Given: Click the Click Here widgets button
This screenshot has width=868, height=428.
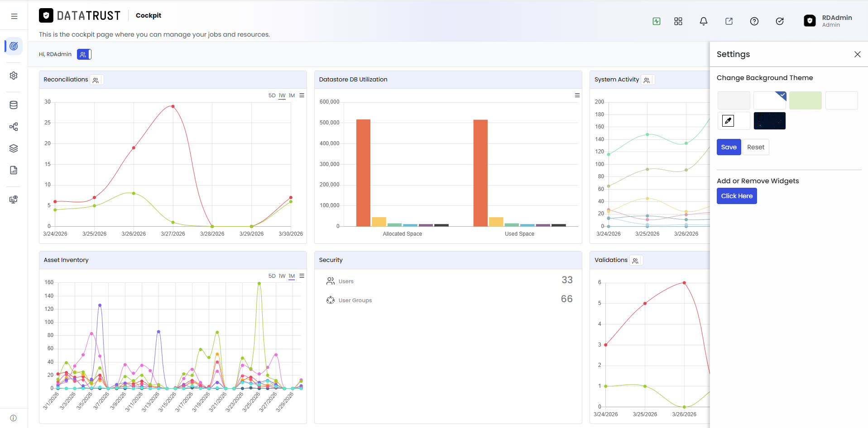Looking at the screenshot, I should click(x=737, y=196).
